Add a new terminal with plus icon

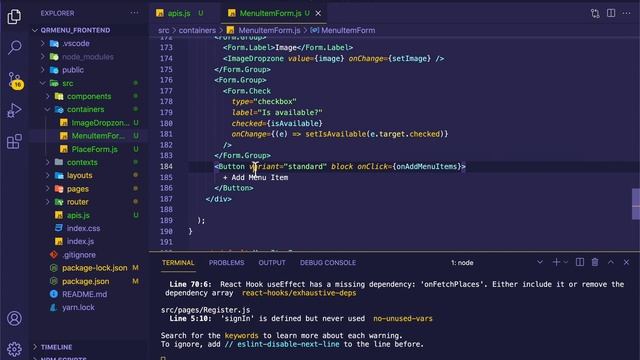pos(556,262)
